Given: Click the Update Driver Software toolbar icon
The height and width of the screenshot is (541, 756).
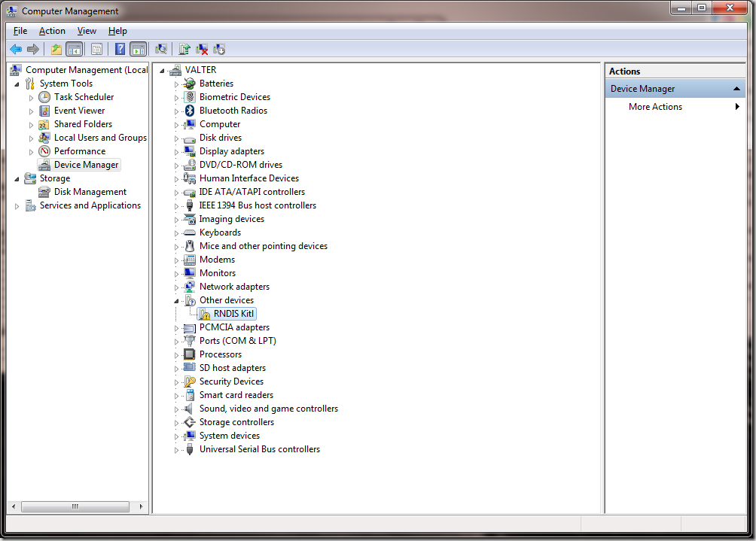Looking at the screenshot, I should point(184,49).
